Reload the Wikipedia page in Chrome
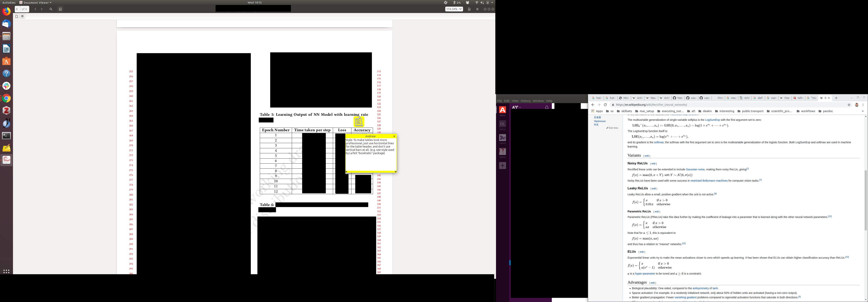The height and width of the screenshot is (302, 868). (605, 105)
